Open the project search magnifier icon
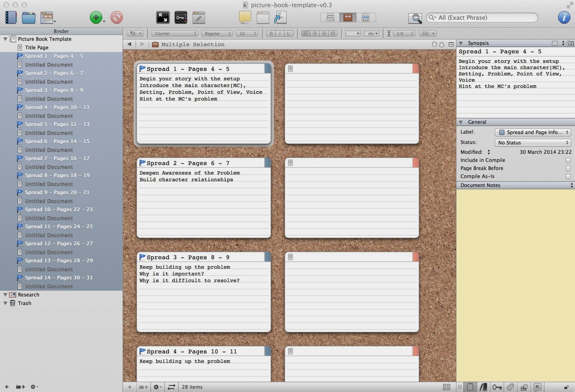Viewport: 575px width, 392px height. tap(415, 18)
